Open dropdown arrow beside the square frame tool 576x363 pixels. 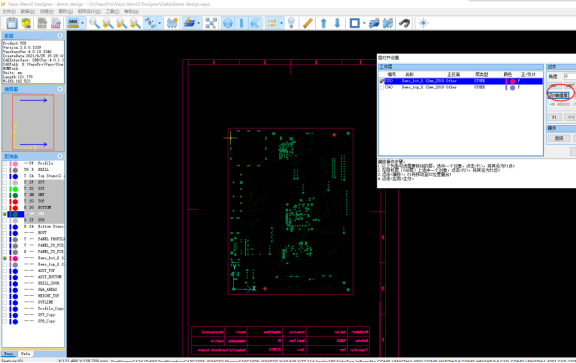coord(364,23)
